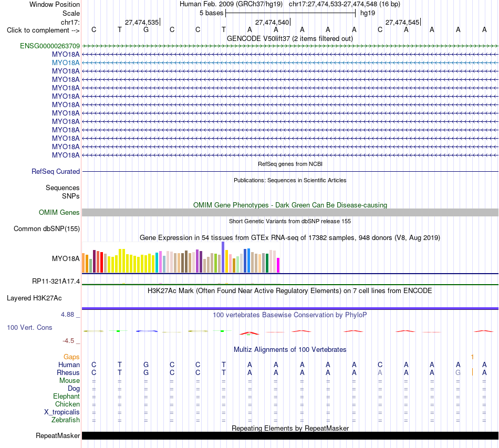Click the Human Feb. 2009 (GRCh37/hg19) header text
This screenshot has width=499, height=448.
[231, 4]
